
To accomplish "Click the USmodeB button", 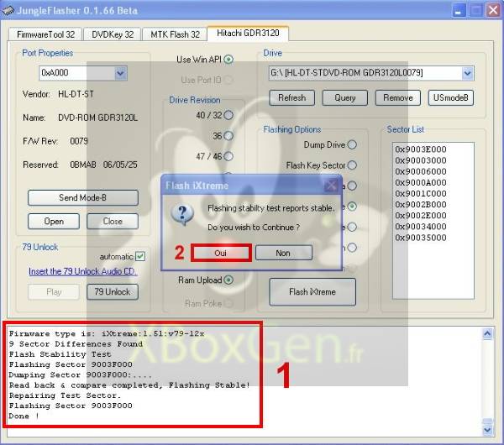I will tap(450, 97).
